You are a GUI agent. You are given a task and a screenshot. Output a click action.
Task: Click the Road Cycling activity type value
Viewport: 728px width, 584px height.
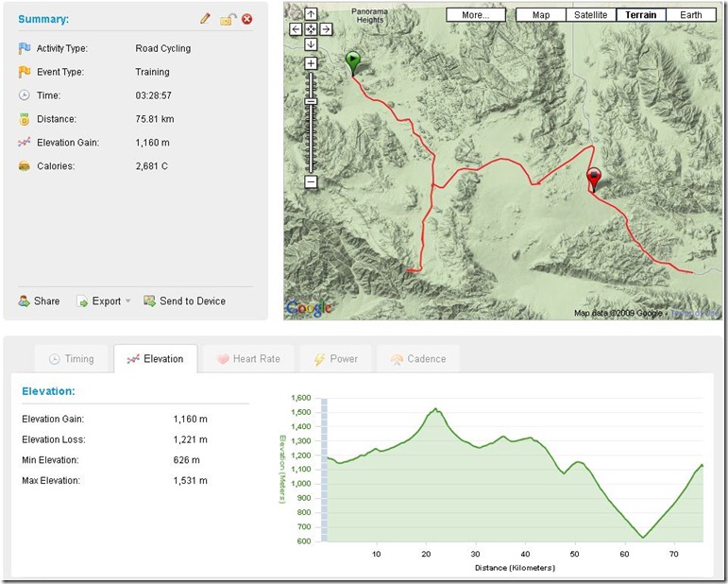click(x=163, y=48)
